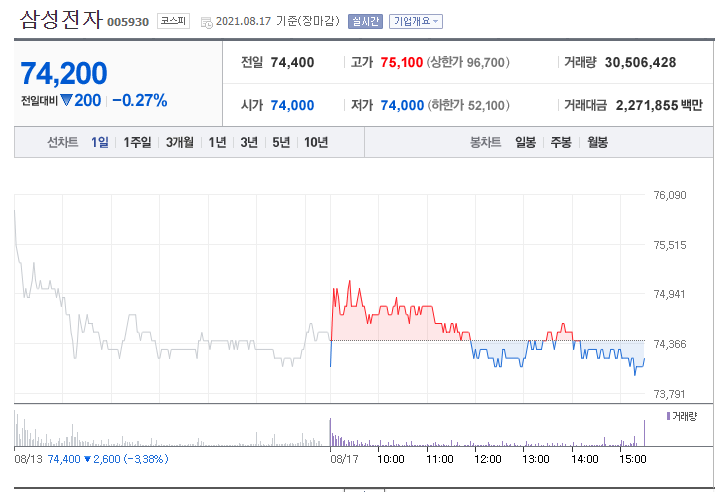
Task: Click the 선차트 section label
Action: click(63, 142)
